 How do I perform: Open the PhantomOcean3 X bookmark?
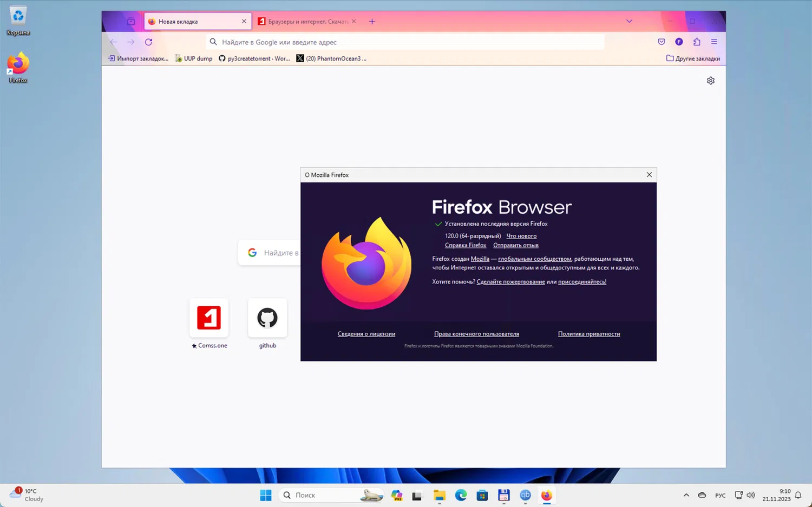pos(331,58)
